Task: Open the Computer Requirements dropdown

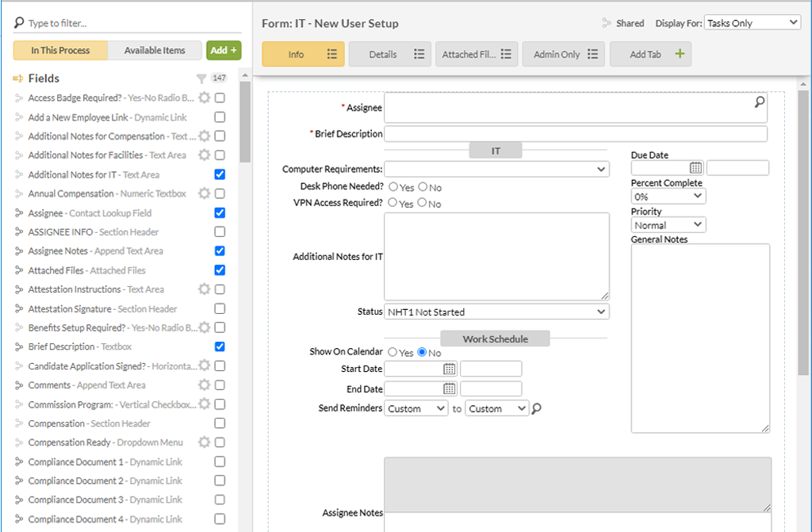Action: click(496, 169)
